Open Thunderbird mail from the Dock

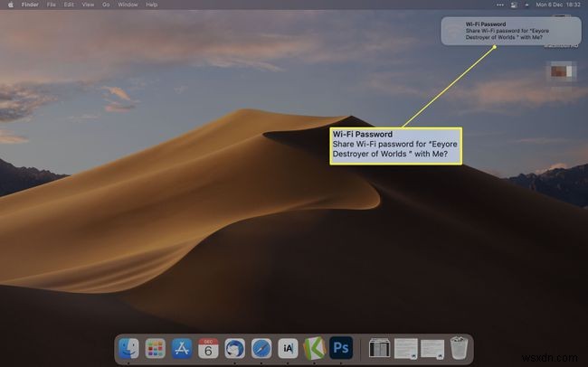tap(235, 348)
